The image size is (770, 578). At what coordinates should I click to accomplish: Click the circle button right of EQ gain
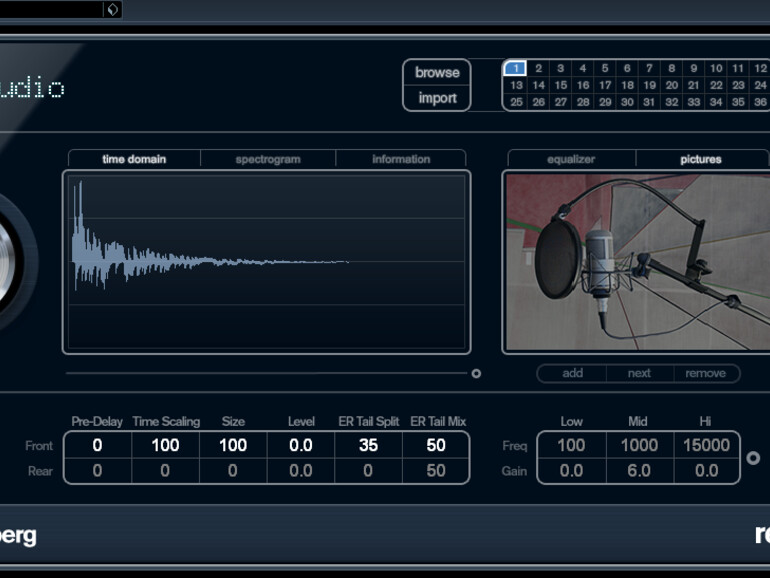pyautogui.click(x=754, y=458)
